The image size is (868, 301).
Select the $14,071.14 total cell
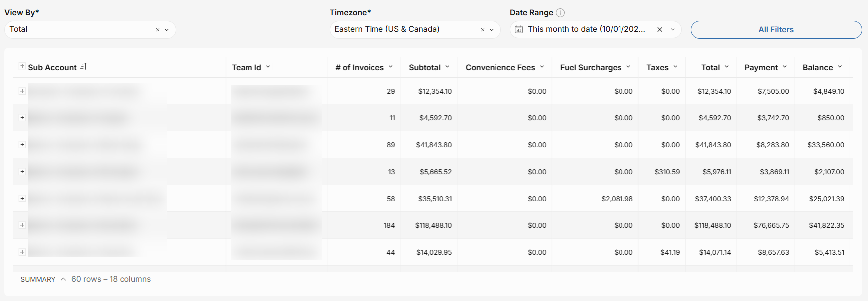coord(715,253)
